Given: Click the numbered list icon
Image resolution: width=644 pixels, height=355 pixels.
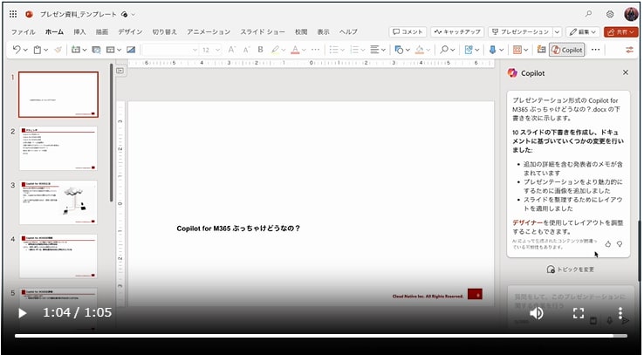Looking at the screenshot, I should [354, 50].
